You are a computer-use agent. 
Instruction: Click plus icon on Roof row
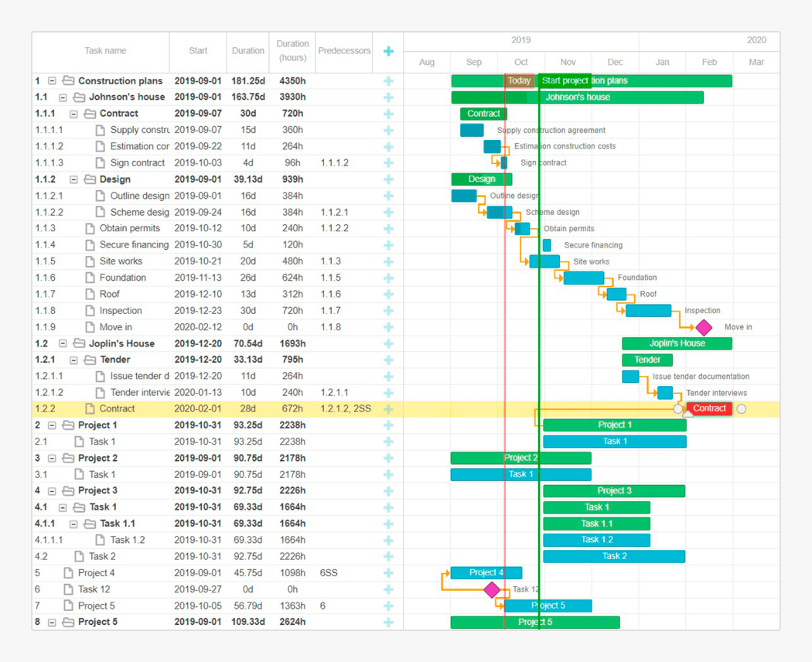click(x=388, y=295)
